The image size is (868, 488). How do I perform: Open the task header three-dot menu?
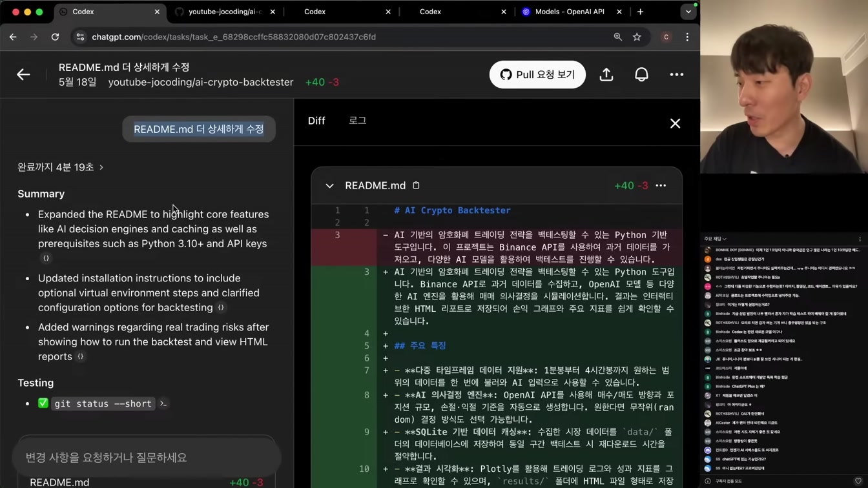(x=676, y=75)
